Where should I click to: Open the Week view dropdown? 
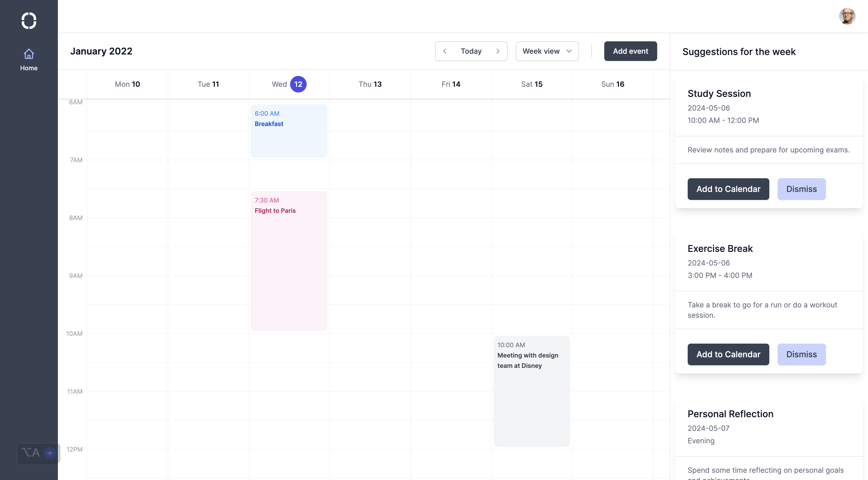pos(541,51)
